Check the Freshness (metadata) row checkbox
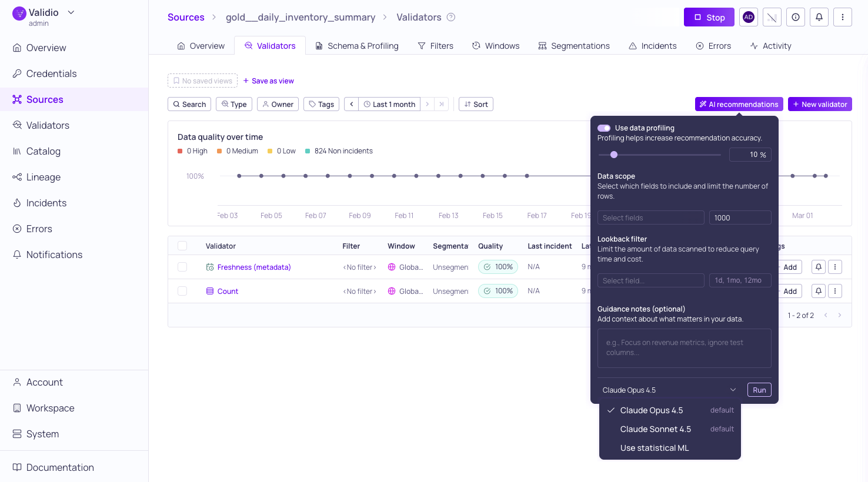The width and height of the screenshot is (868, 482). pos(182,267)
